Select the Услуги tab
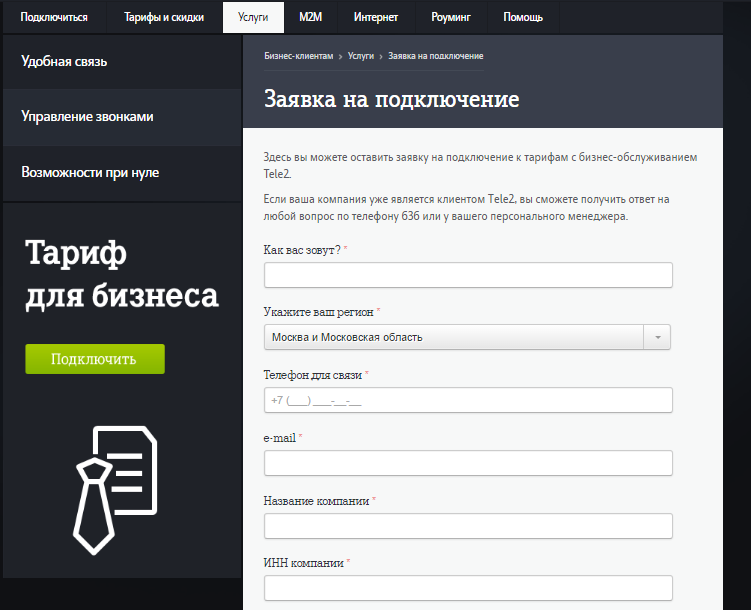Viewport: 751px width, 610px height. click(253, 17)
